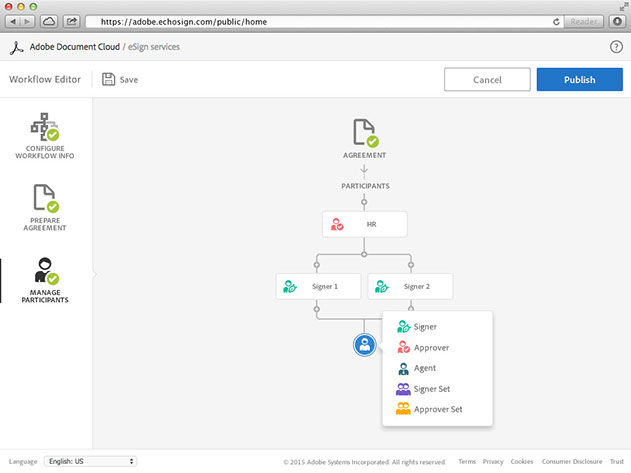The height and width of the screenshot is (473, 631).
Task: Select the Agreement document icon
Action: 365,133
